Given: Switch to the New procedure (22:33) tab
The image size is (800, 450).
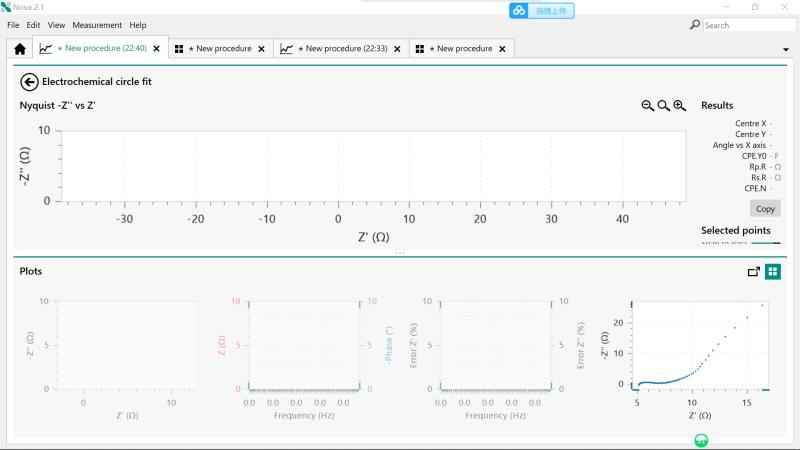Looking at the screenshot, I should 341,48.
